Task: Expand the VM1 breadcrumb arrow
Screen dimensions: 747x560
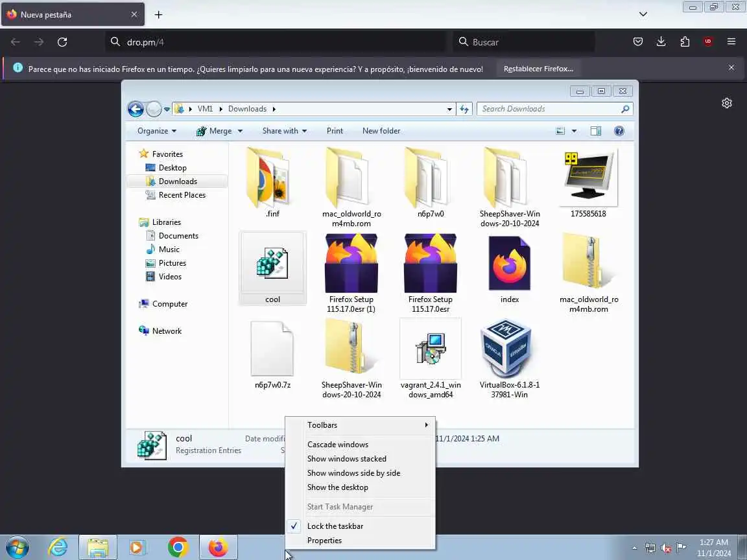Action: pos(220,109)
